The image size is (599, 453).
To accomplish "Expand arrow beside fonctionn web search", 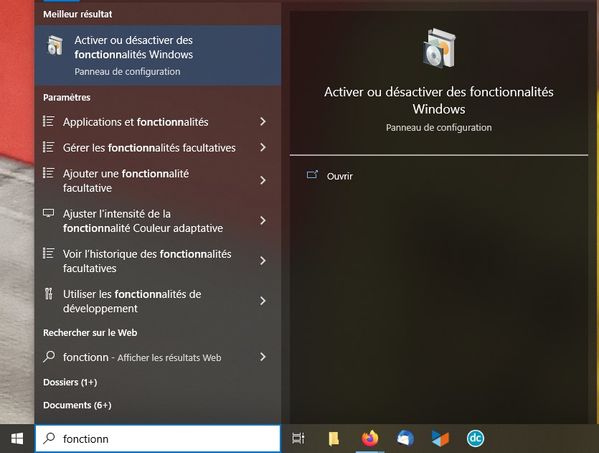I will [262, 357].
